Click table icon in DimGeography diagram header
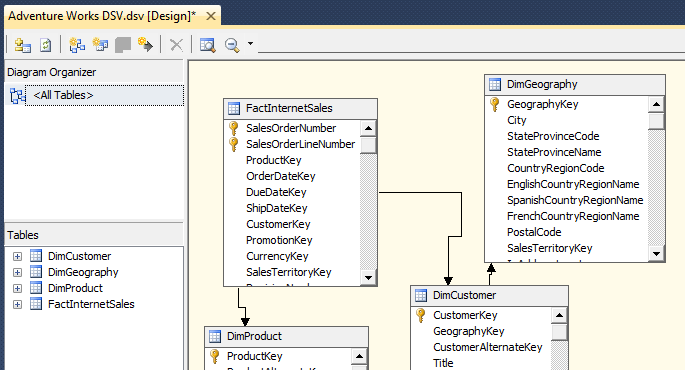The height and width of the screenshot is (370, 685). 495,84
